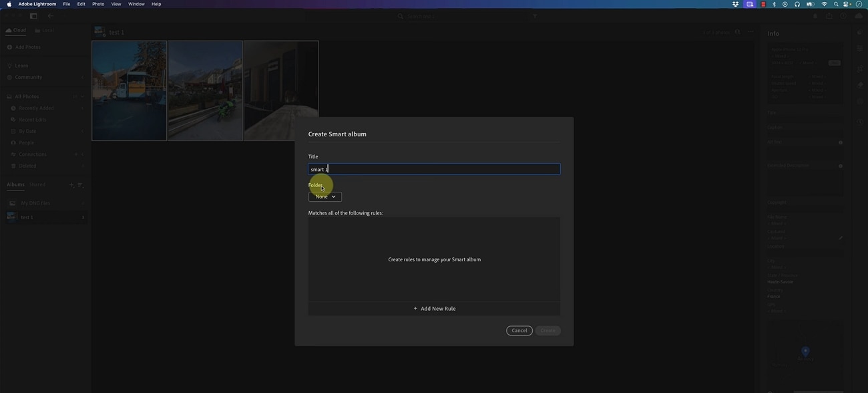Click the headphones icon in menu bar
This screenshot has width=868, height=393.
point(797,4)
